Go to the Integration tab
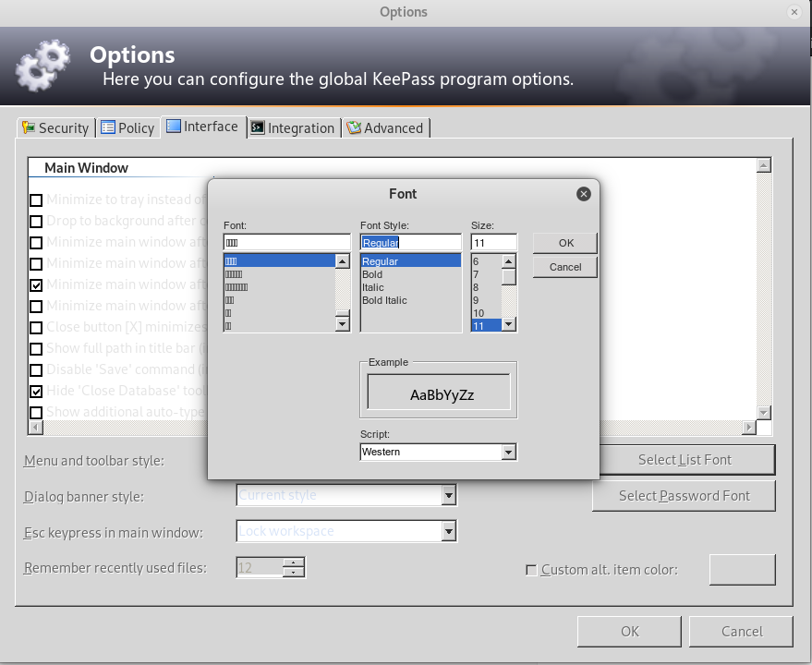The image size is (812, 665). [x=293, y=128]
